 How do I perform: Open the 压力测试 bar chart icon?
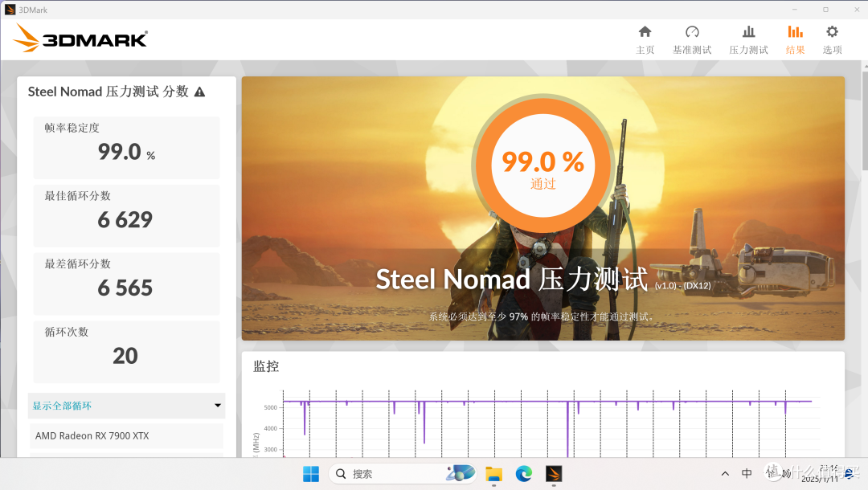[x=748, y=31]
